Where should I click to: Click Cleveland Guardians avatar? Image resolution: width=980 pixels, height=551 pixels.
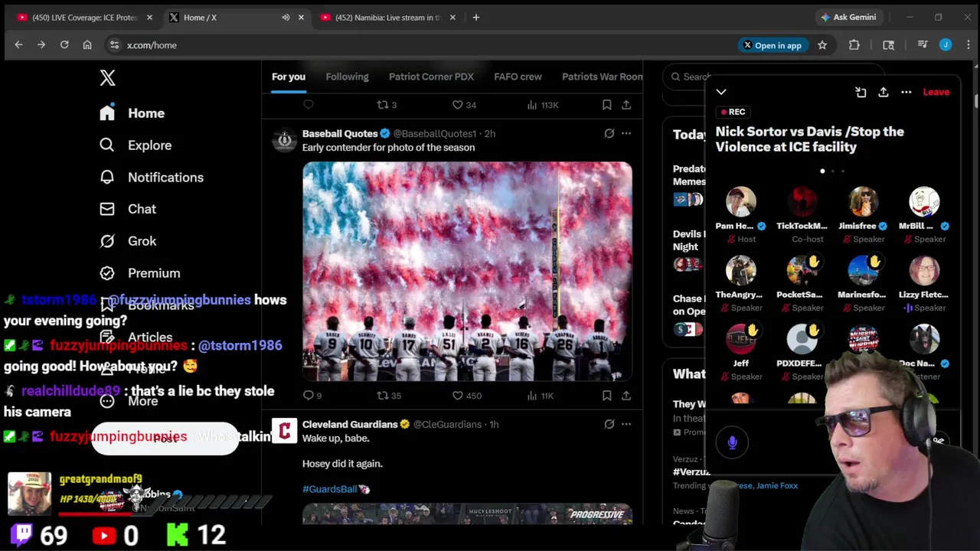pyautogui.click(x=284, y=431)
